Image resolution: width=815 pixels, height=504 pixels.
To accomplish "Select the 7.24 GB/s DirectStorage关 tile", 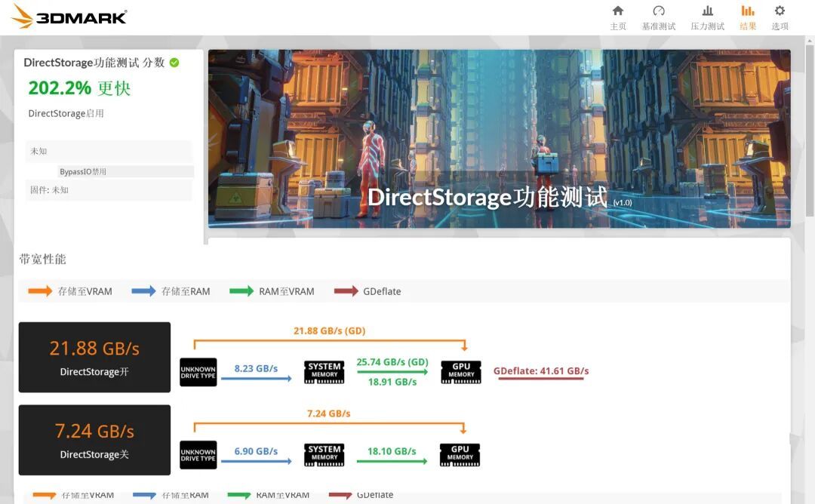I will point(94,440).
